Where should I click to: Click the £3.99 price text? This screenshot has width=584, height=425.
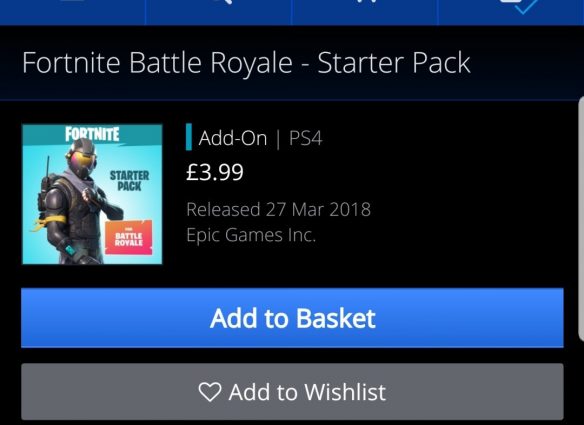(x=215, y=172)
